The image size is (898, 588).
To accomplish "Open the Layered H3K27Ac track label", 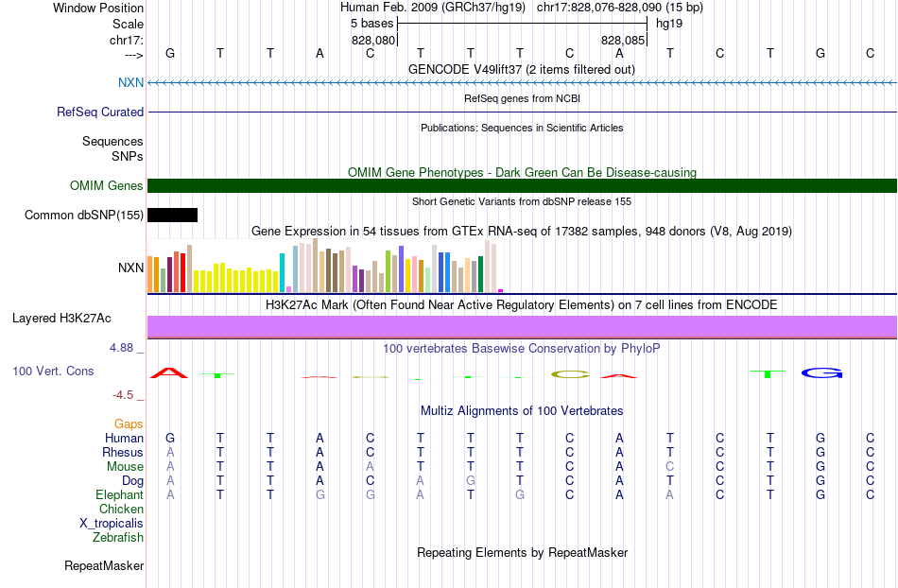I will (x=61, y=319).
